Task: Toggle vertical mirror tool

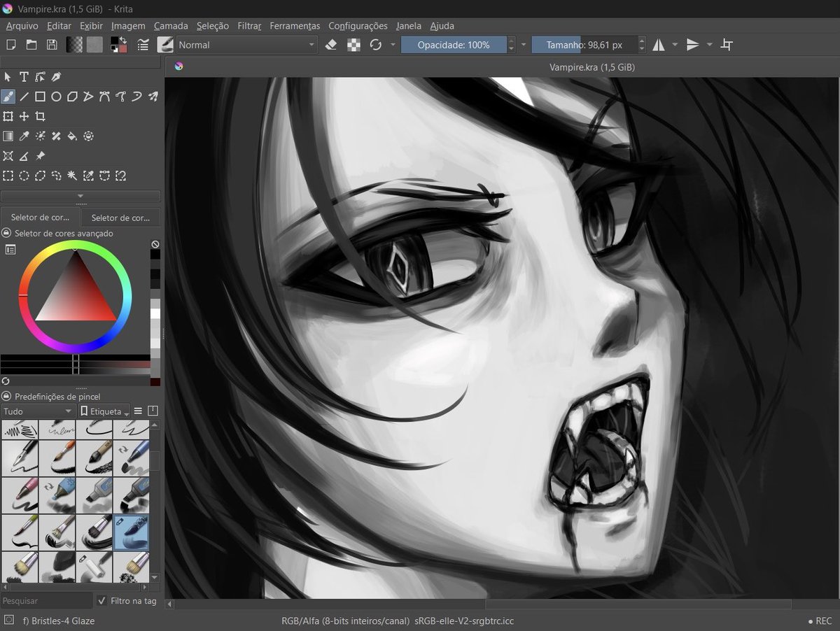Action: coord(692,45)
